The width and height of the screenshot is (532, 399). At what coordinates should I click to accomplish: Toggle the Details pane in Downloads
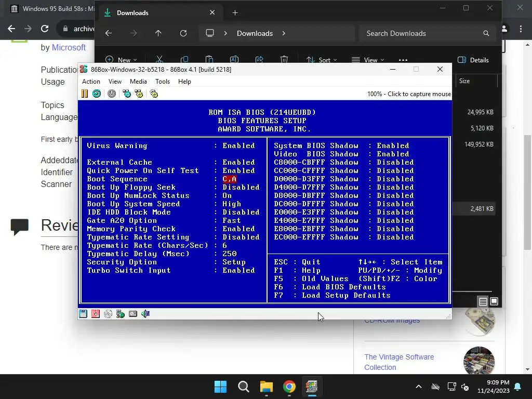[x=473, y=60]
